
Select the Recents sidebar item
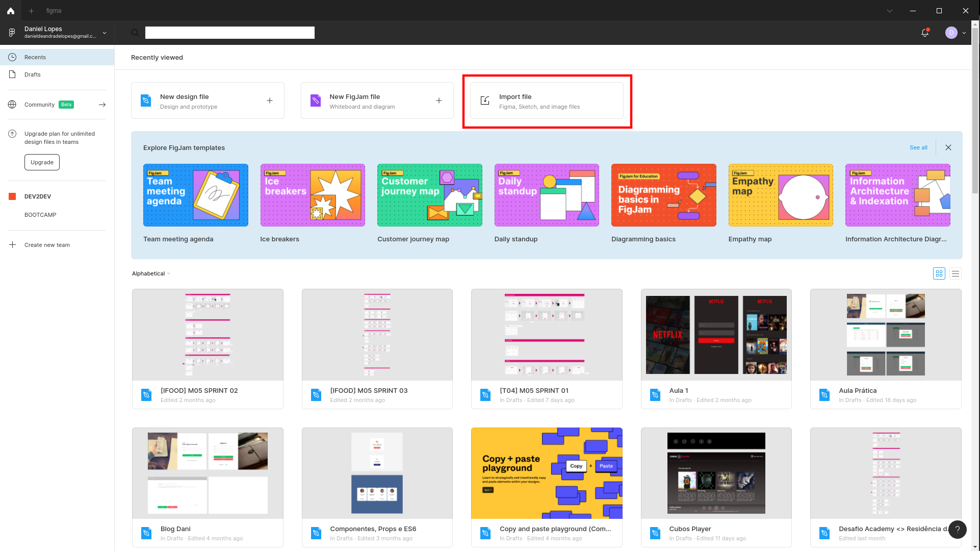click(x=35, y=57)
